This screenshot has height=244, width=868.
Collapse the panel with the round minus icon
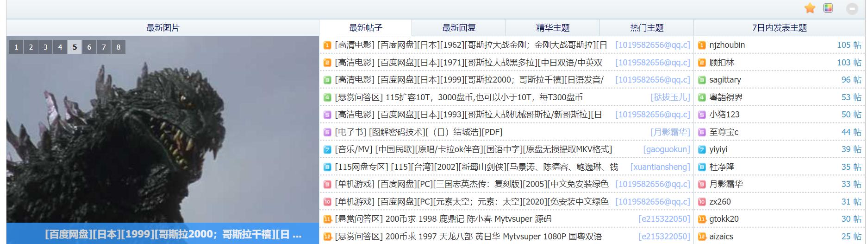click(852, 8)
